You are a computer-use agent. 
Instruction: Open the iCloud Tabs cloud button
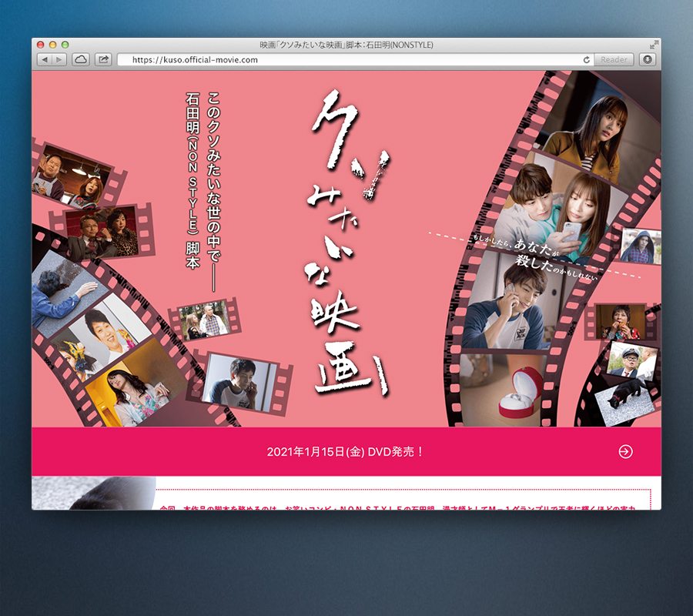coord(81,59)
